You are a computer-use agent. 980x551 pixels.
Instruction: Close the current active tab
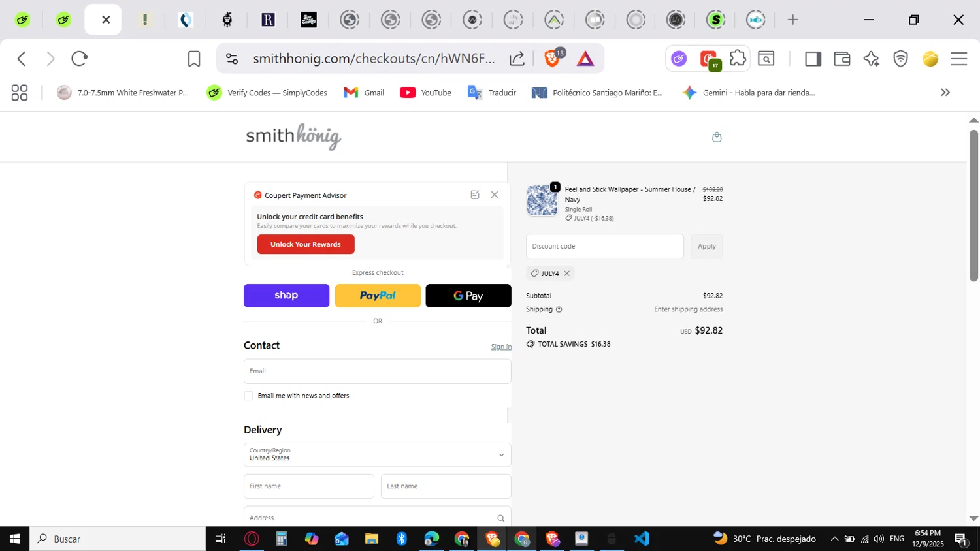106,20
